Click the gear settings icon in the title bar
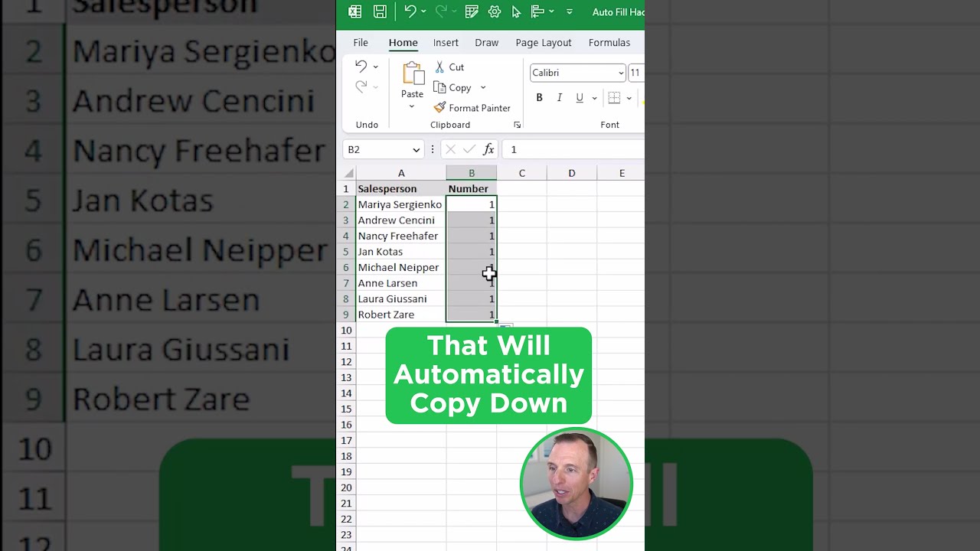Image resolution: width=980 pixels, height=551 pixels. 495,11
